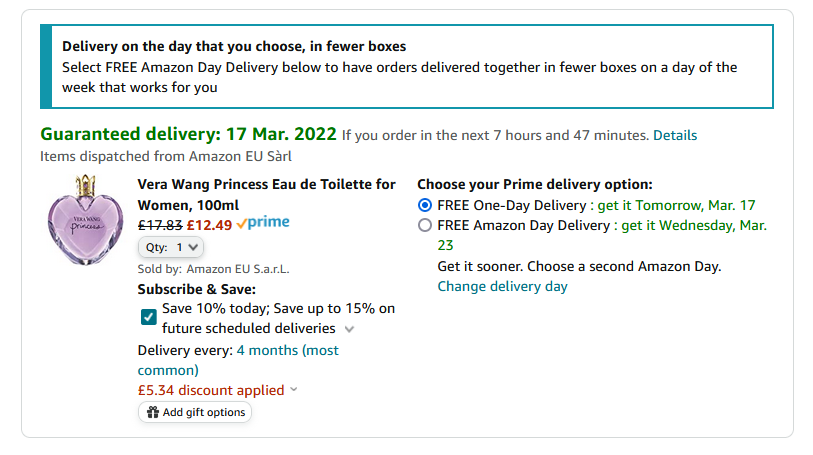Click the Guaranteed delivery 17 Mar. 2022 heading
This screenshot has height=455, width=813.
coord(188,134)
